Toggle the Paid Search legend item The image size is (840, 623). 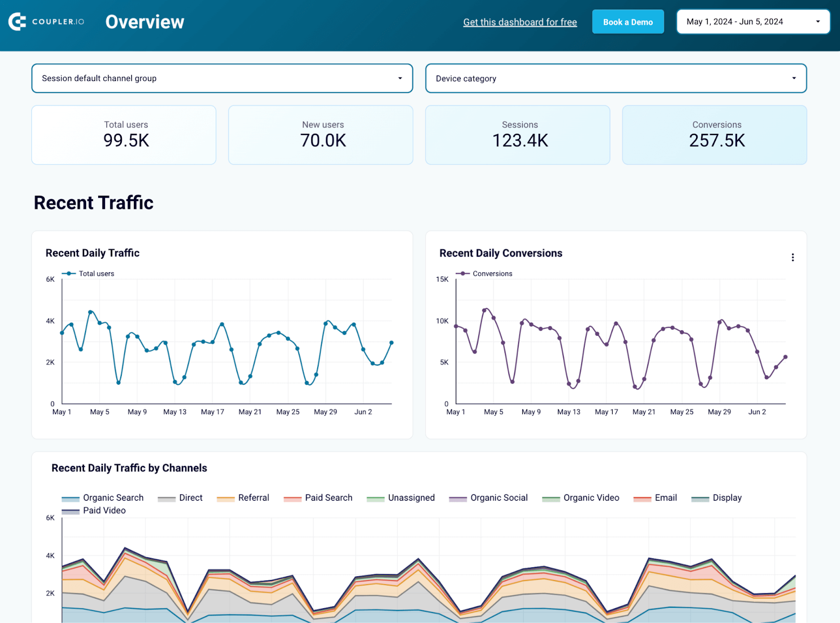click(x=318, y=498)
